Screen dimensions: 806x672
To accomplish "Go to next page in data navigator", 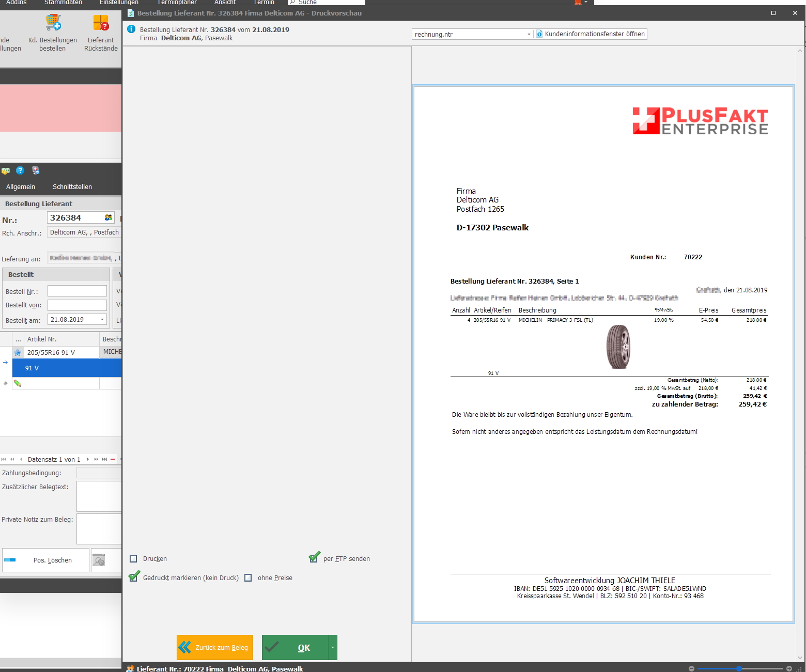I will coord(96,459).
